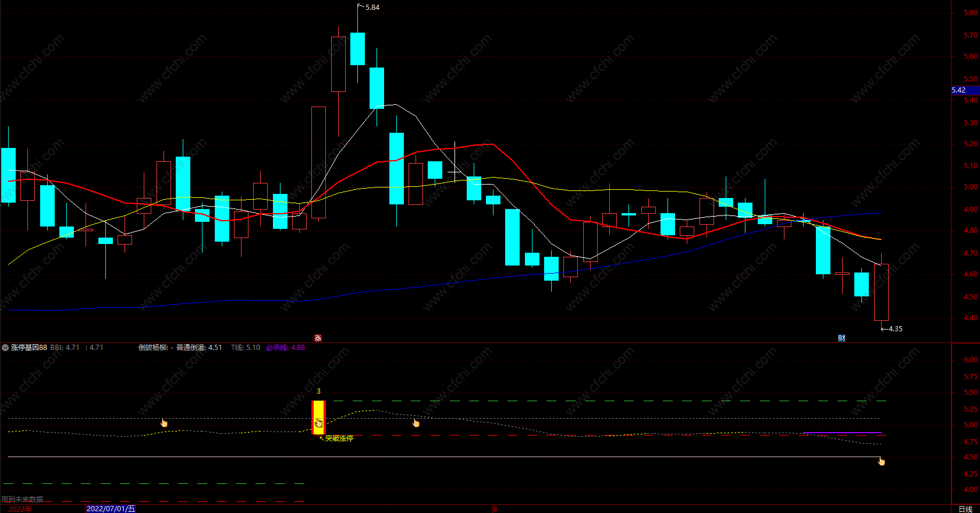Click the highlighted date 2022/07/01/五
Image resolution: width=980 pixels, height=513 pixels.
111,509
